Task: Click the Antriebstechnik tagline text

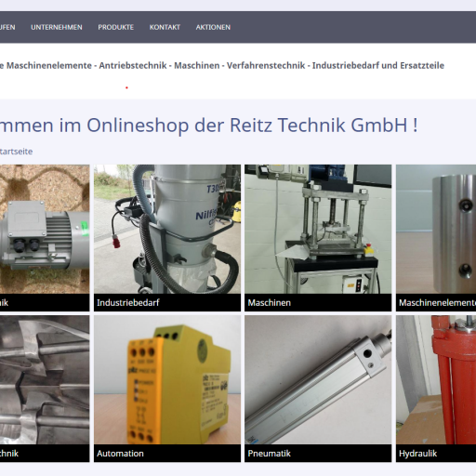Action: (133, 65)
